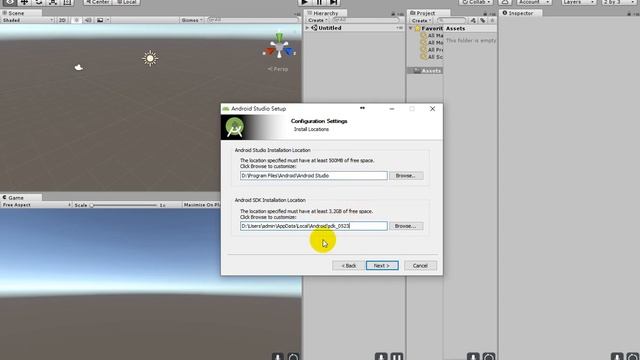The height and width of the screenshot is (360, 640).
Task: Click the Pause button in Unity
Action: pos(319,2)
